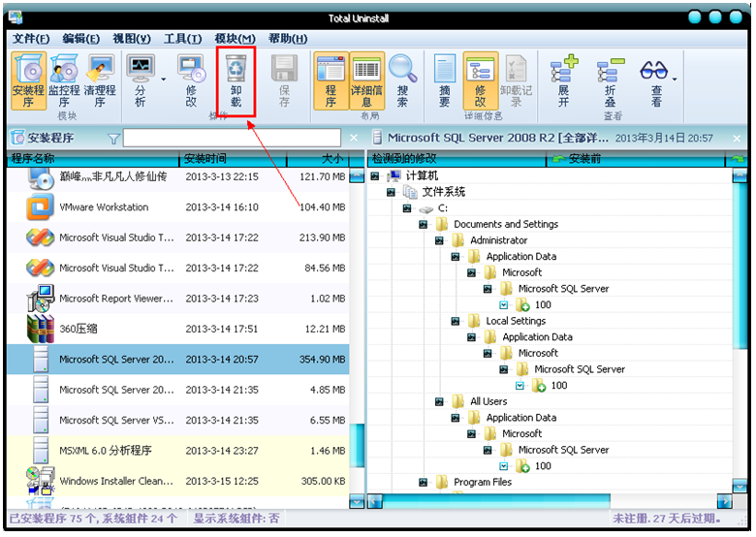Open the 卸载记录 view
The height and width of the screenshot is (537, 756).
coord(516,81)
